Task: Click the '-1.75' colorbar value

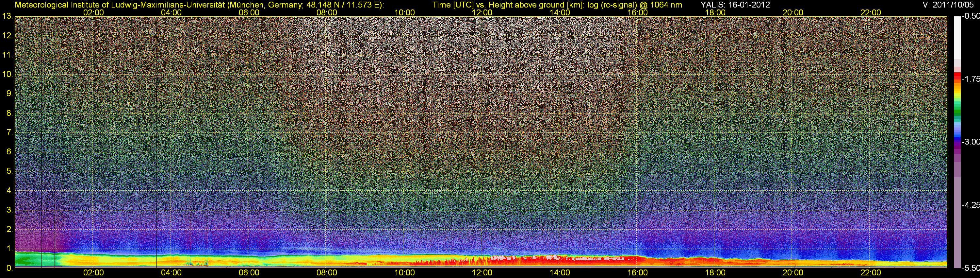Action: tap(971, 79)
